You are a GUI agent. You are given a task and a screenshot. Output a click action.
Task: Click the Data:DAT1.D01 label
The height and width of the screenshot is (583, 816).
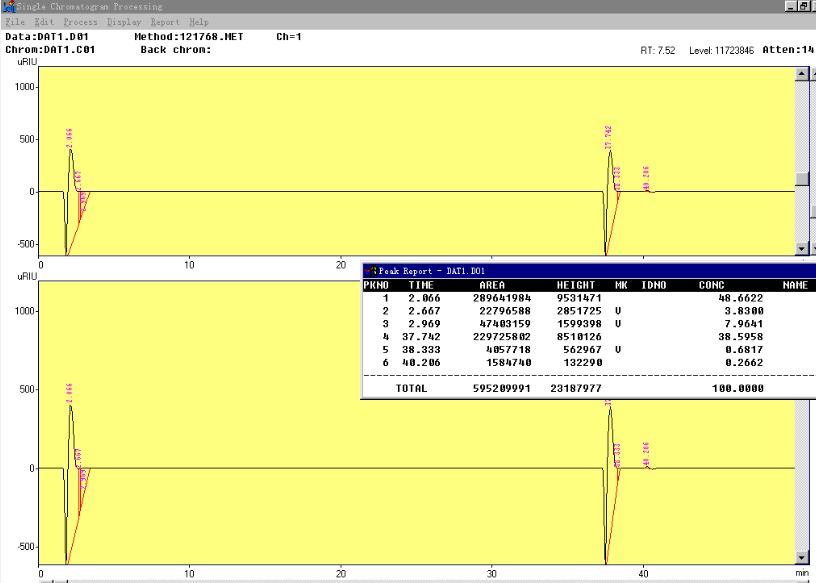47,37
